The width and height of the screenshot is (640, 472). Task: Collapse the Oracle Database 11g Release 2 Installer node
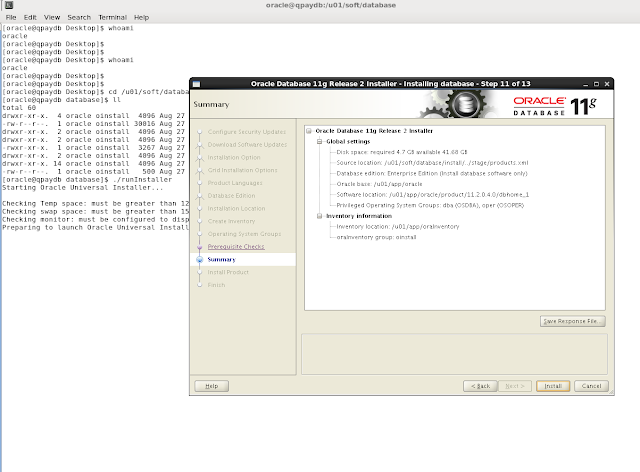click(309, 131)
